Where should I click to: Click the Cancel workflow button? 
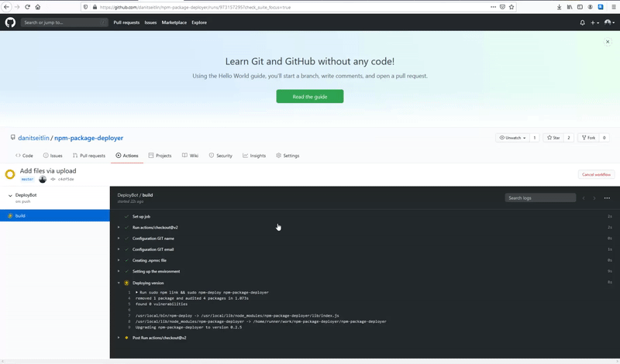click(x=596, y=174)
